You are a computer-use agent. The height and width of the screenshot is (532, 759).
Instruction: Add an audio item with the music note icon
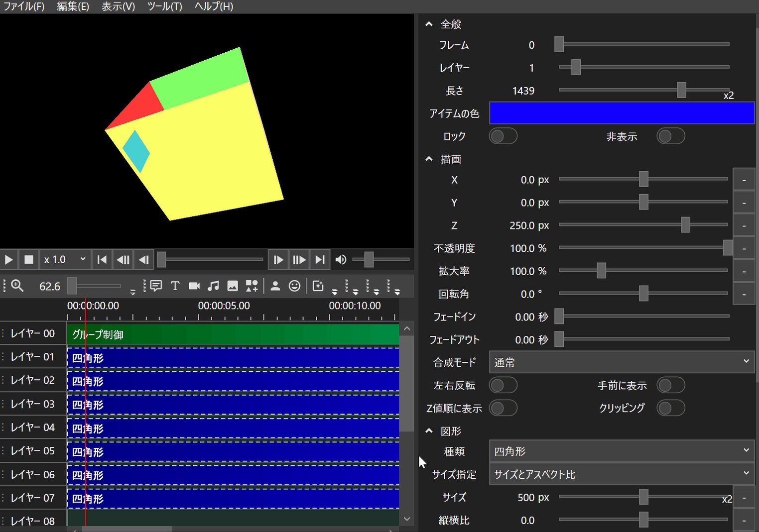point(213,286)
